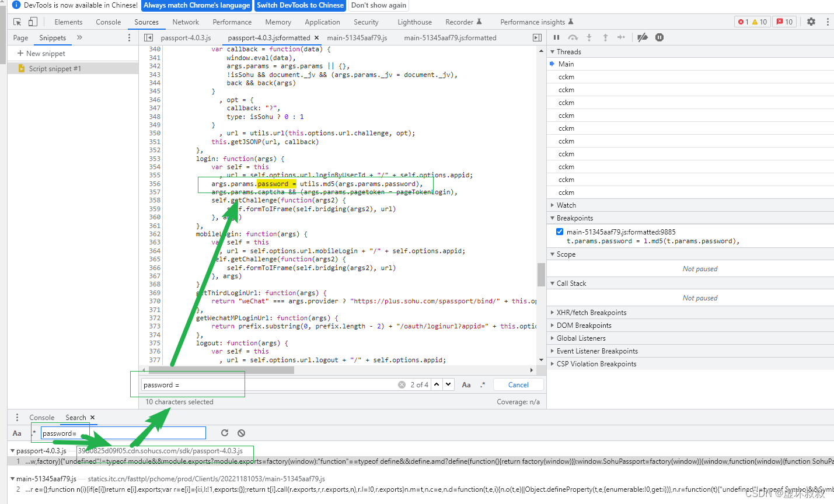The height and width of the screenshot is (504, 834).
Task: Click Always match Chrome's language button
Action: tap(197, 5)
